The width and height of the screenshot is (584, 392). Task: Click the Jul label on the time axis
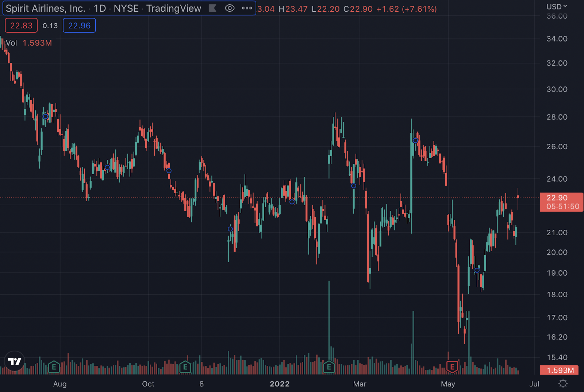534,384
